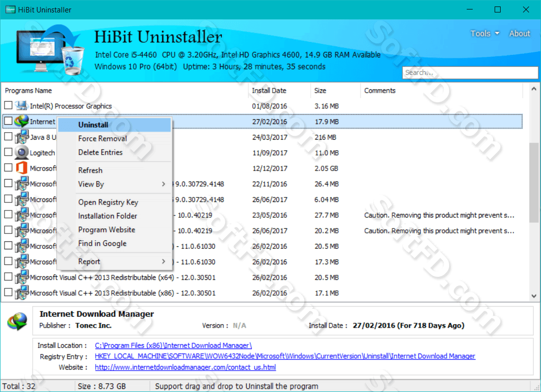
Task: Click Caution comment in 27.7 MB row
Action: click(439, 215)
